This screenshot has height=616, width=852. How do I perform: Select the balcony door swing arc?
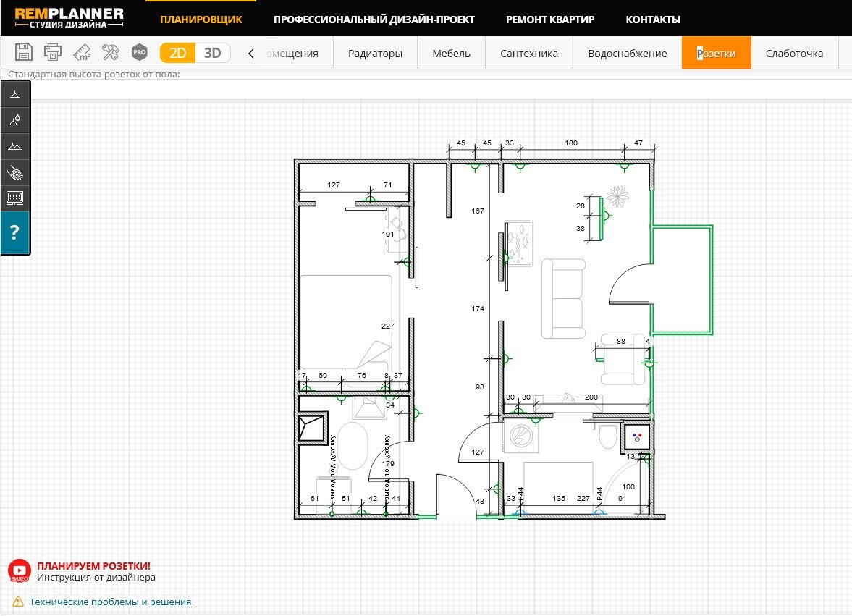point(629,282)
